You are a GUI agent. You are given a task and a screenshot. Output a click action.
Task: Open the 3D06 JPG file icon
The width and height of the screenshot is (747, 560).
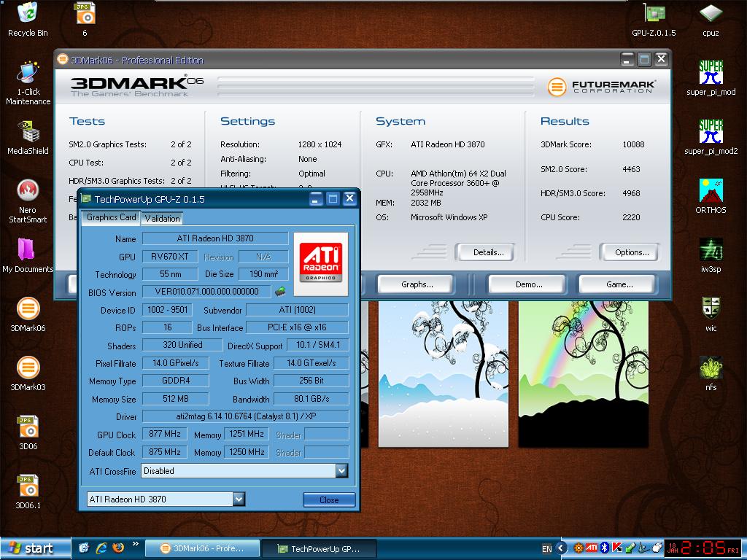[28, 432]
